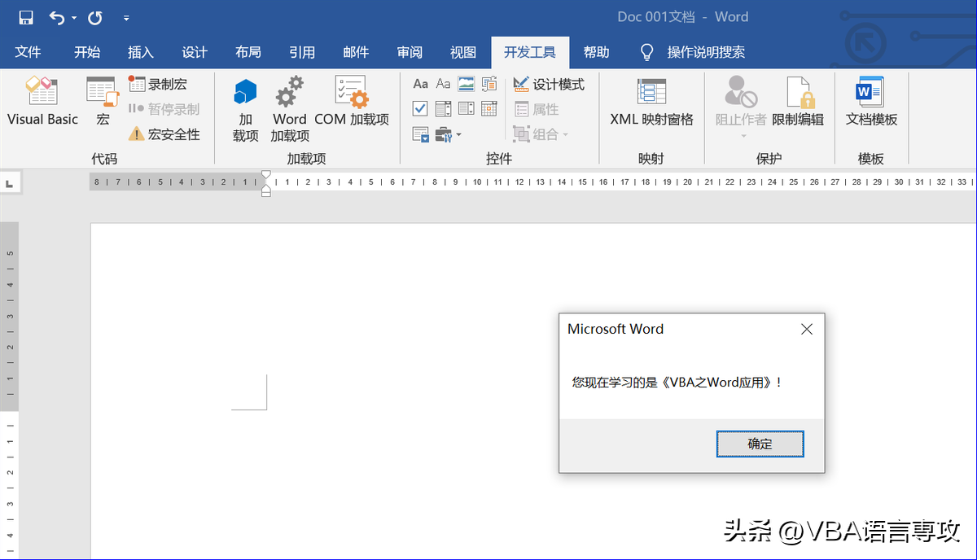Open COM 加载项 dialog
The image size is (977, 560).
(x=352, y=102)
